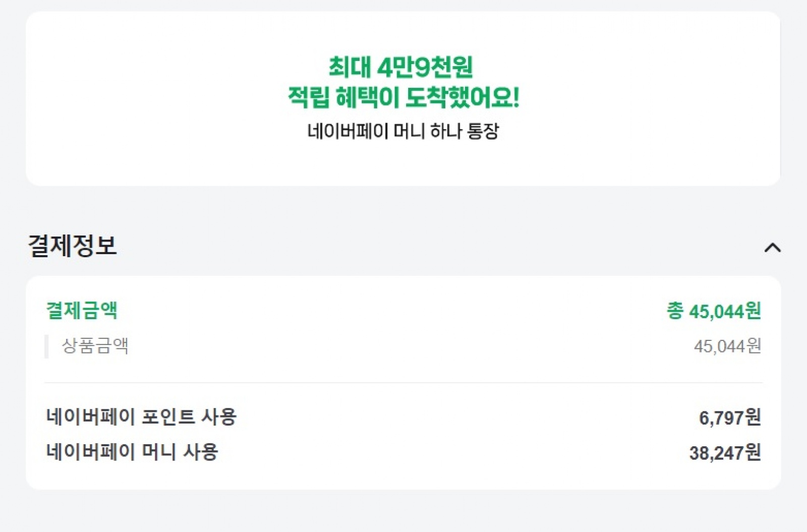Click the gray vertical bar beside 상품금액
The image size is (807, 532).
point(46,346)
